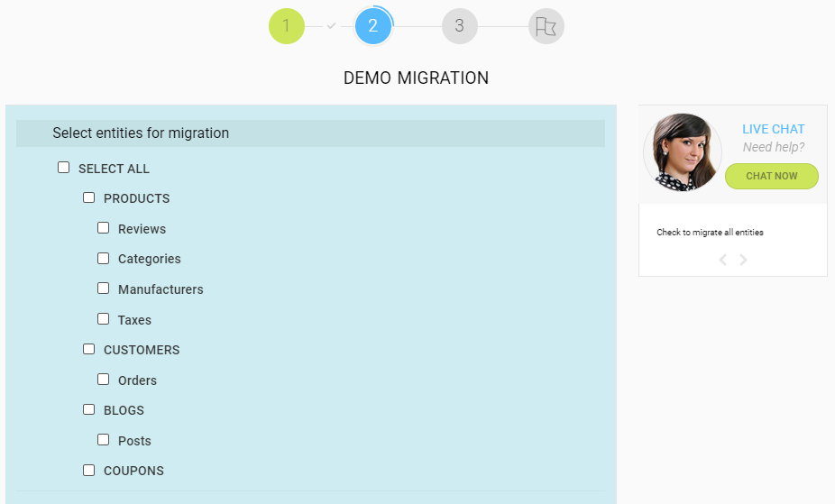Toggle the Manufacturers checkbox
Image resolution: width=835 pixels, height=504 pixels.
coord(104,289)
